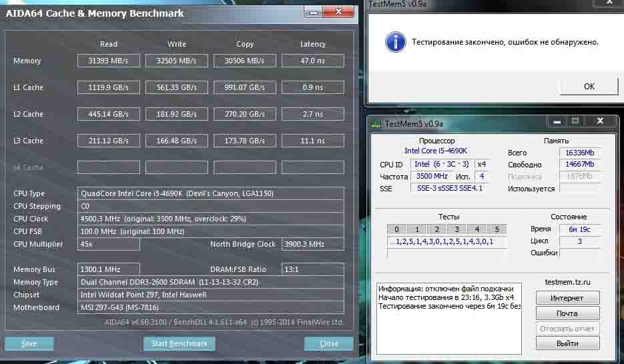Screen dimensions: 624x364
Task: Click Memory Type Dual Channel DDR3-2600 field
Action: pyautogui.click(x=210, y=282)
